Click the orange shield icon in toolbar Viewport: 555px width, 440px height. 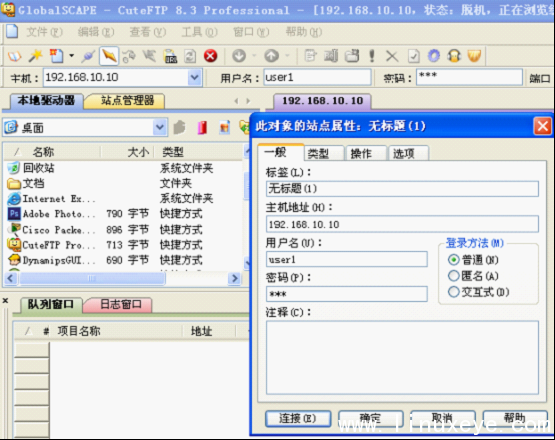click(x=474, y=56)
